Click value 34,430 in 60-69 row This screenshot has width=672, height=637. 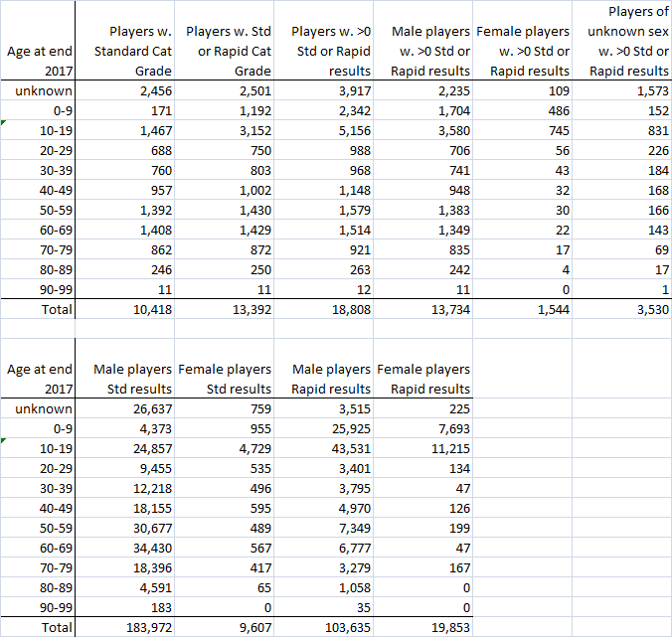point(124,548)
